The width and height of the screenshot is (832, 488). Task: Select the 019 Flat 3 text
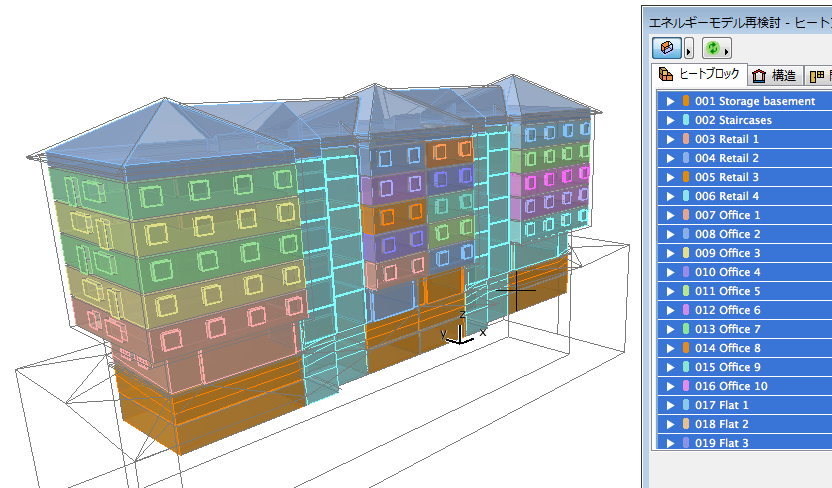coord(722,443)
